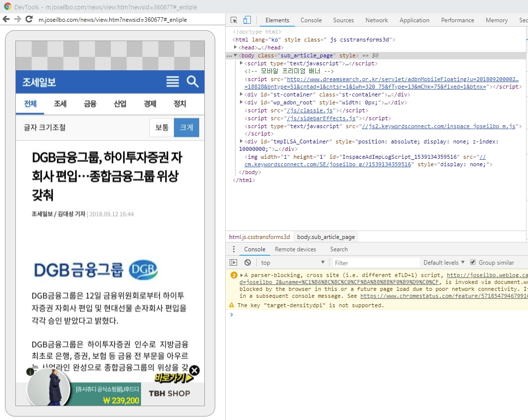This screenshot has height=420, width=528.
Task: Close the floating ad banner
Action: pyautogui.click(x=194, y=371)
